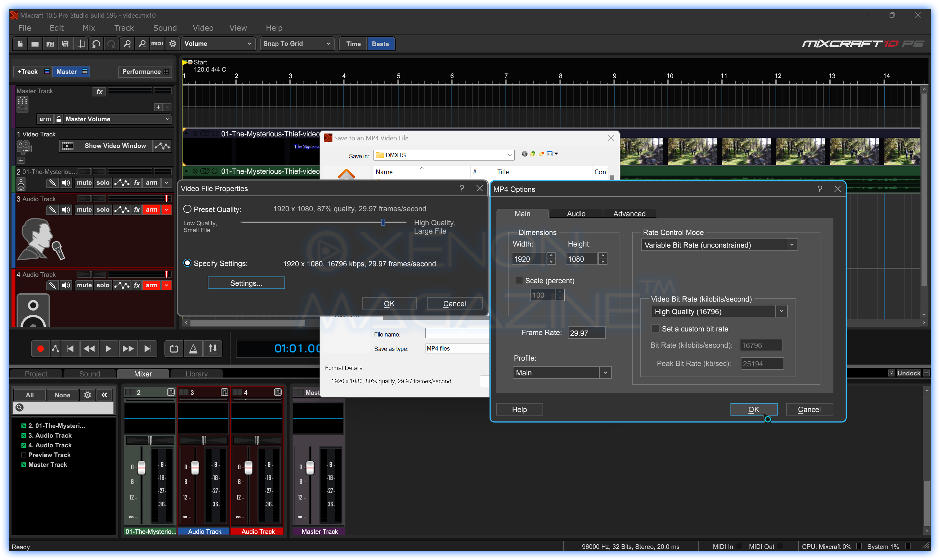
Task: Click the Rewind transport button
Action: click(x=89, y=349)
